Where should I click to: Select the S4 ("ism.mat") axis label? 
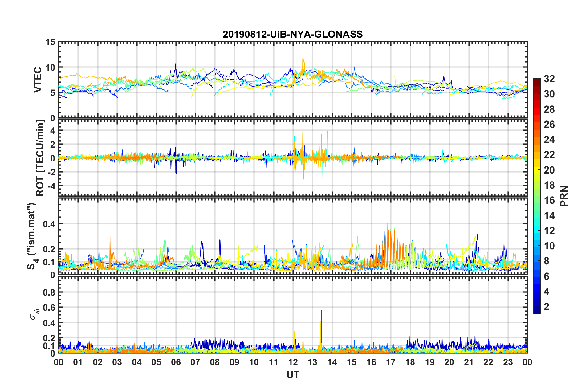32,236
